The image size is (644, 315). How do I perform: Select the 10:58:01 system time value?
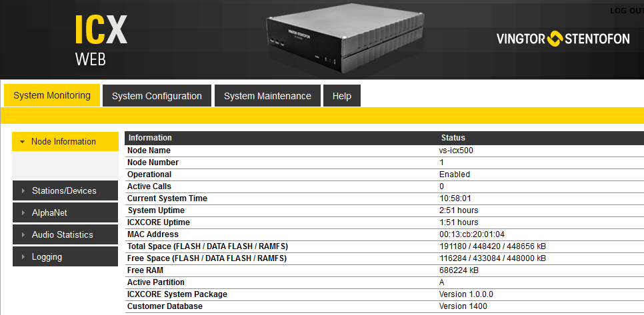coord(455,198)
